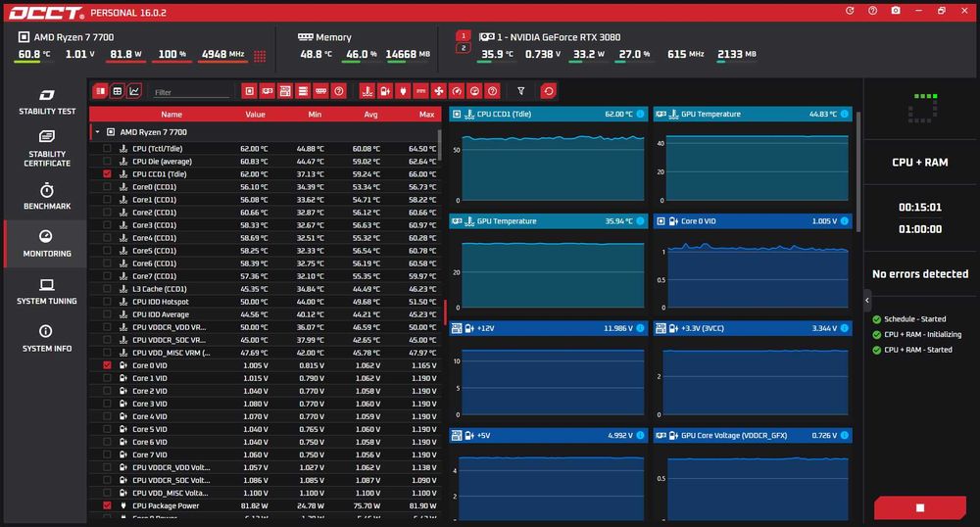This screenshot has height=527, width=980.
Task: Focus the sensor Filter text field
Action: click(191, 92)
